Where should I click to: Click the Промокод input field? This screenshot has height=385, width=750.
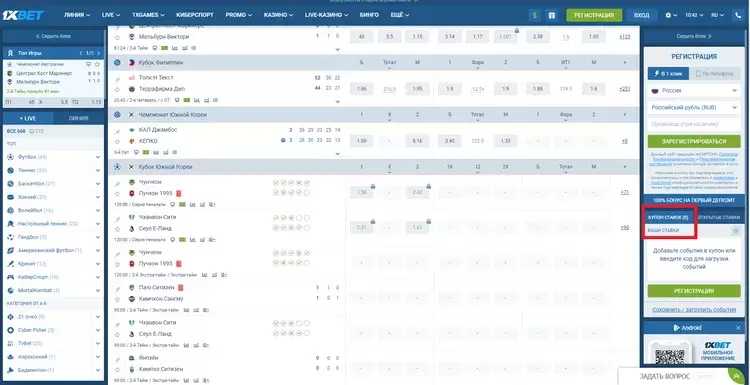694,124
